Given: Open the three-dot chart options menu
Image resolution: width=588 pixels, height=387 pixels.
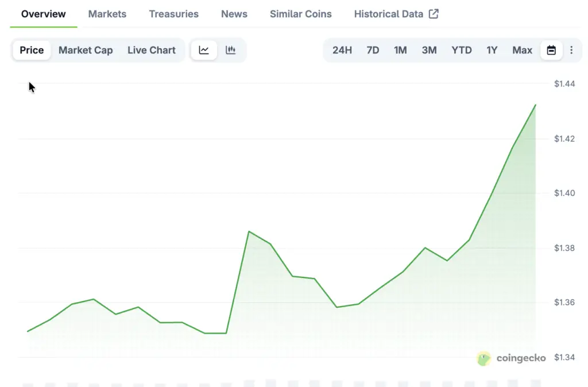Looking at the screenshot, I should (571, 50).
